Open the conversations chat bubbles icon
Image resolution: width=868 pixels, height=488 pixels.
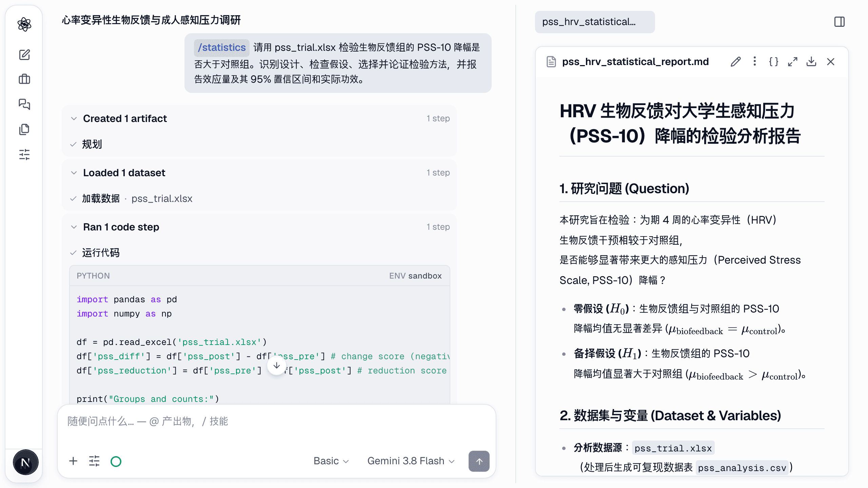coord(24,104)
